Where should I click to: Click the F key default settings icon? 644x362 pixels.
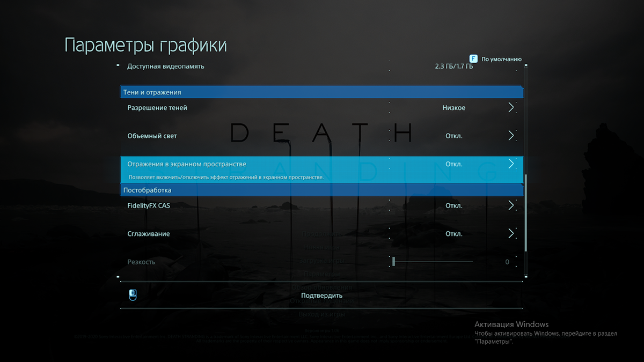point(473,58)
